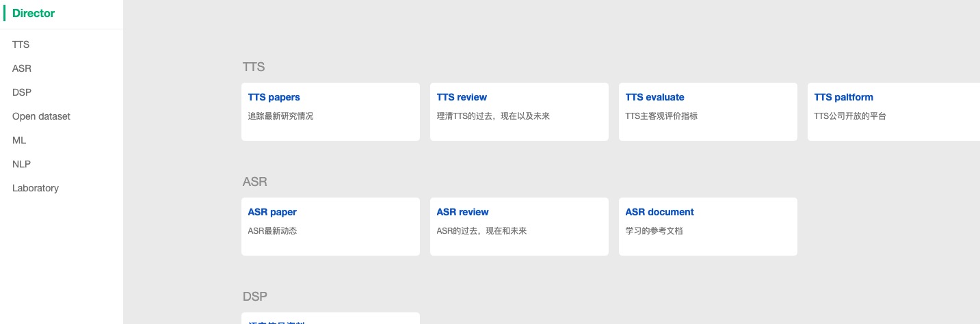Open the Director sidebar heading
The height and width of the screenshot is (324, 980).
(34, 13)
